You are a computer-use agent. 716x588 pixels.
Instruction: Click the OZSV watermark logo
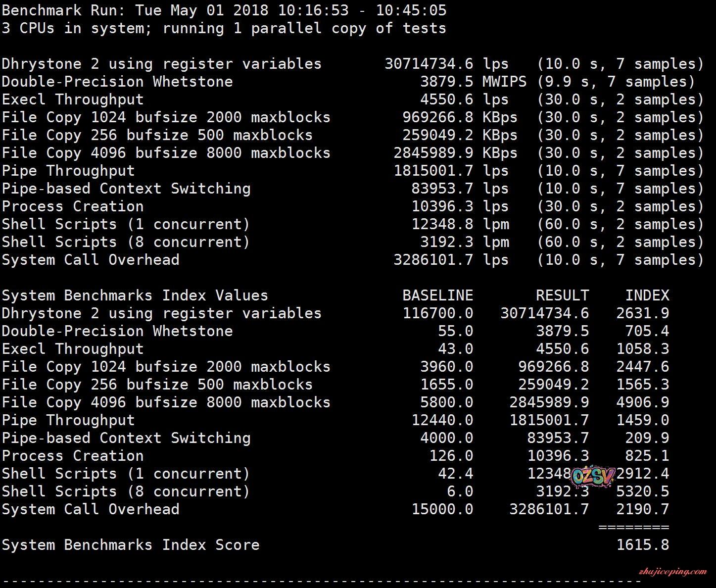click(x=592, y=477)
